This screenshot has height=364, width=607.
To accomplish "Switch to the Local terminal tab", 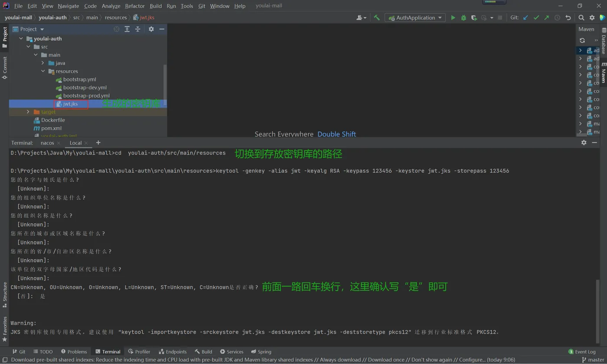I will 75,143.
